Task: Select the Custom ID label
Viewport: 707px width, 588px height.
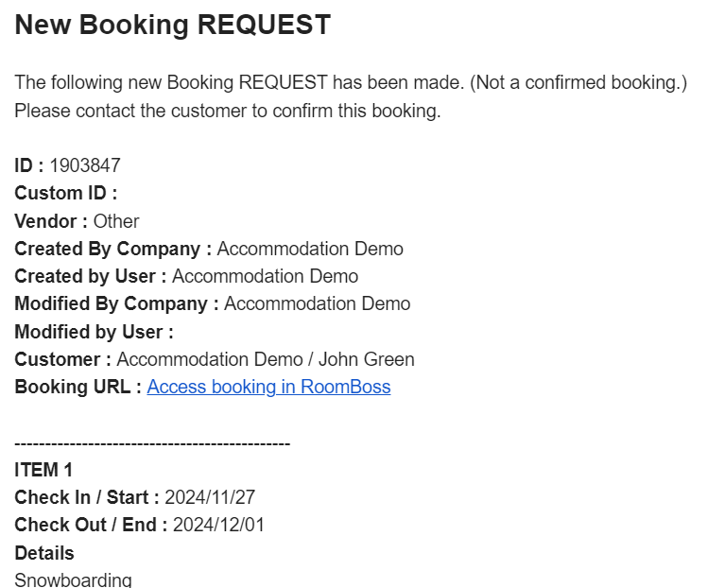Action: coord(65,193)
